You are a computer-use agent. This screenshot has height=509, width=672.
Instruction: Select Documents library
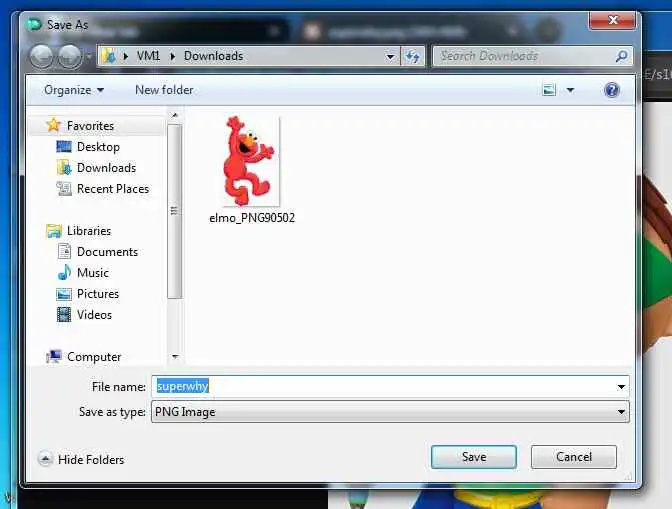[x=107, y=252]
